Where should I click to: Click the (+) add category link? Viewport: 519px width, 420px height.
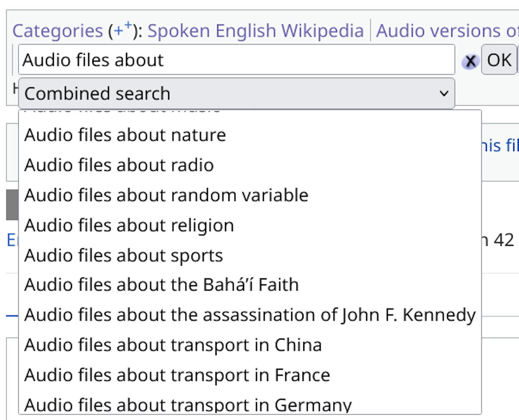click(x=124, y=30)
